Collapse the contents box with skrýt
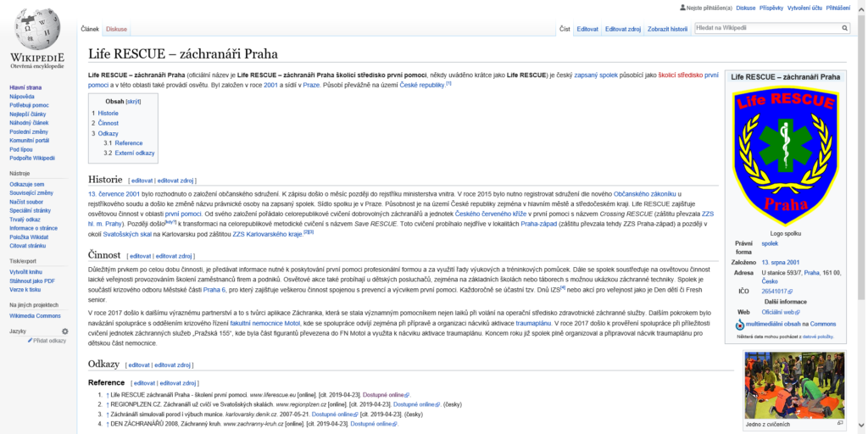This screenshot has width=868, height=434. [x=133, y=103]
